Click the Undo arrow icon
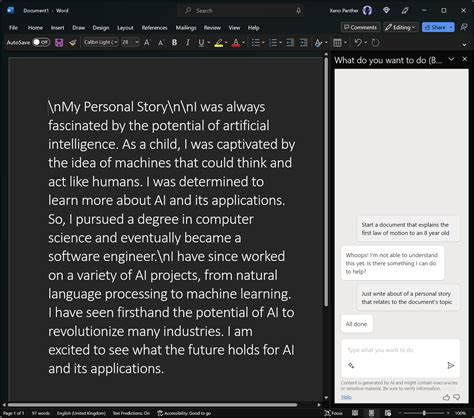 358,43
